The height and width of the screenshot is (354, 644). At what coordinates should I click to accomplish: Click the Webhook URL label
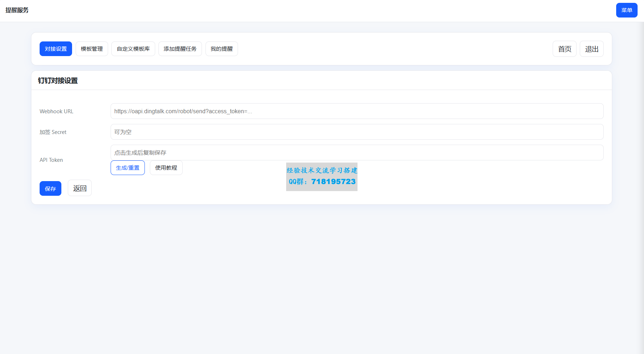click(x=56, y=111)
